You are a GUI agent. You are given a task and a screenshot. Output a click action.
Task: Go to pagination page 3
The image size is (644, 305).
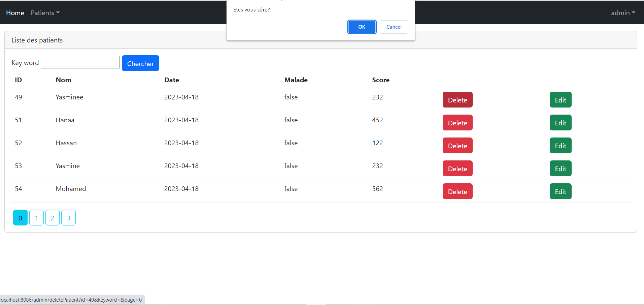click(x=68, y=217)
